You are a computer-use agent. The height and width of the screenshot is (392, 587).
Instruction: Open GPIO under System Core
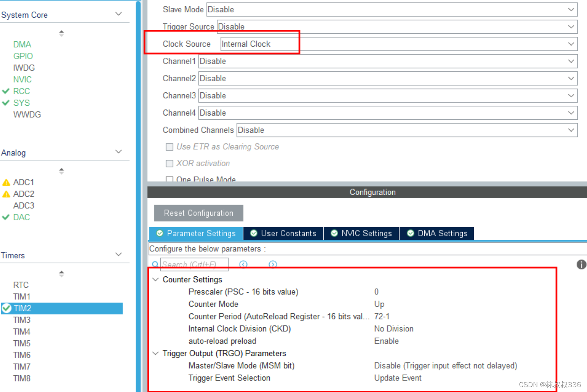pyautogui.click(x=23, y=56)
